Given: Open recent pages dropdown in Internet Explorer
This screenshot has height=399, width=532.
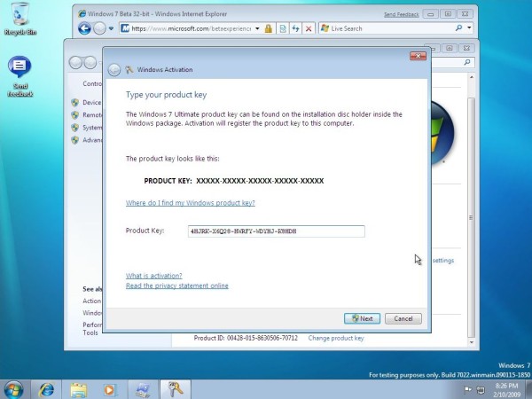Looking at the screenshot, I should 111,28.
